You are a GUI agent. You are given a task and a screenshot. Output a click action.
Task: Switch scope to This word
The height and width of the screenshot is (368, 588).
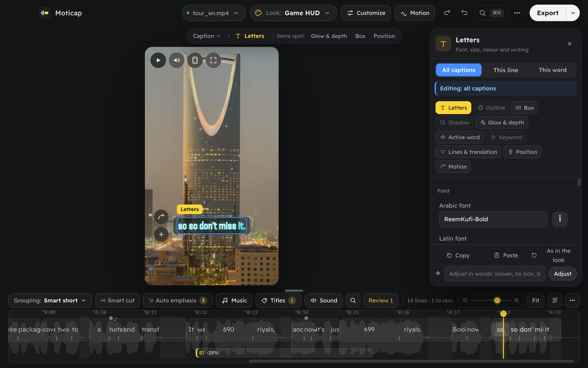552,70
